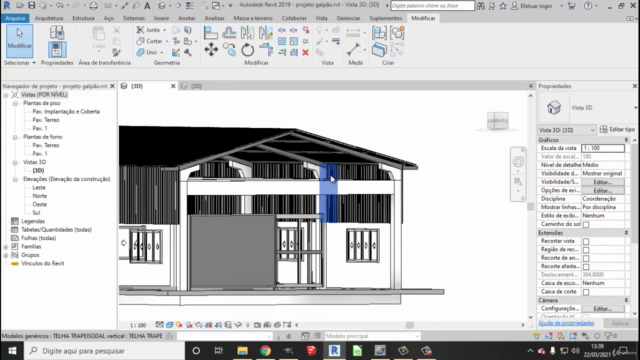Screen dimensions: 640x360
Task: Toggle the highlighted Propriedades palette icon
Action: pyautogui.click(x=57, y=49)
